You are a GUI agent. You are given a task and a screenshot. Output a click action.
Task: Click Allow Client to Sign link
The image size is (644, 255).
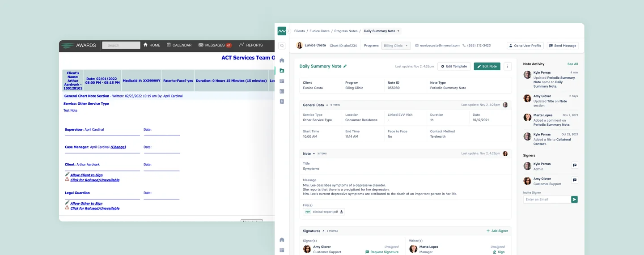tap(86, 175)
